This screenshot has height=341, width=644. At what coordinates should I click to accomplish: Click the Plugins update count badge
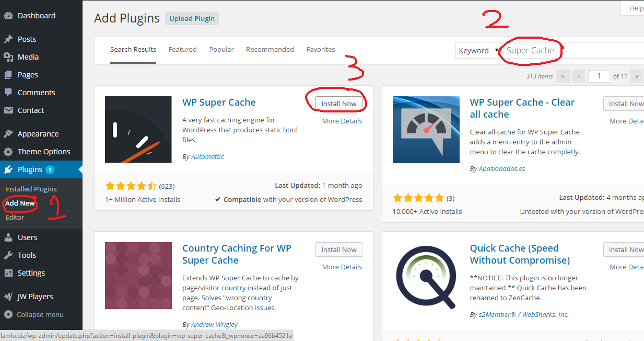point(50,169)
